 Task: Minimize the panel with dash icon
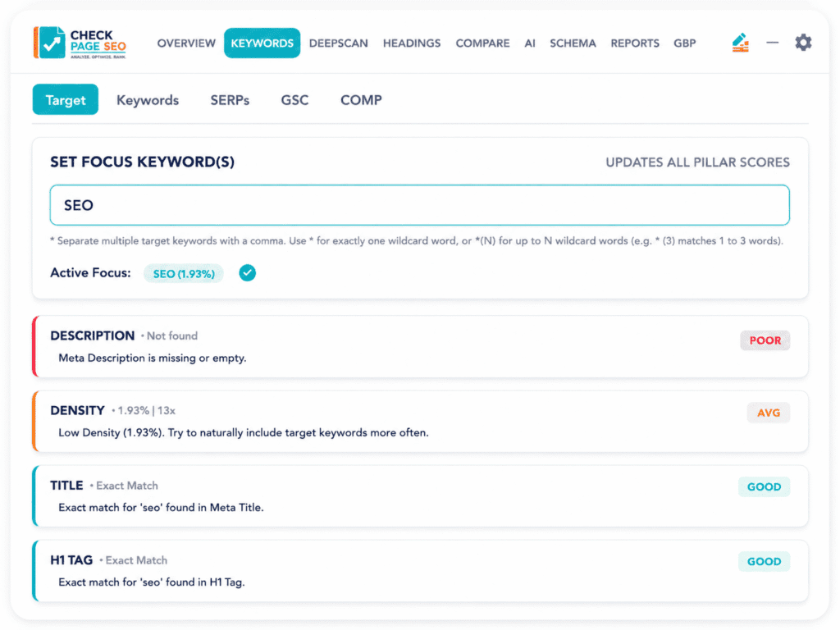[772, 43]
